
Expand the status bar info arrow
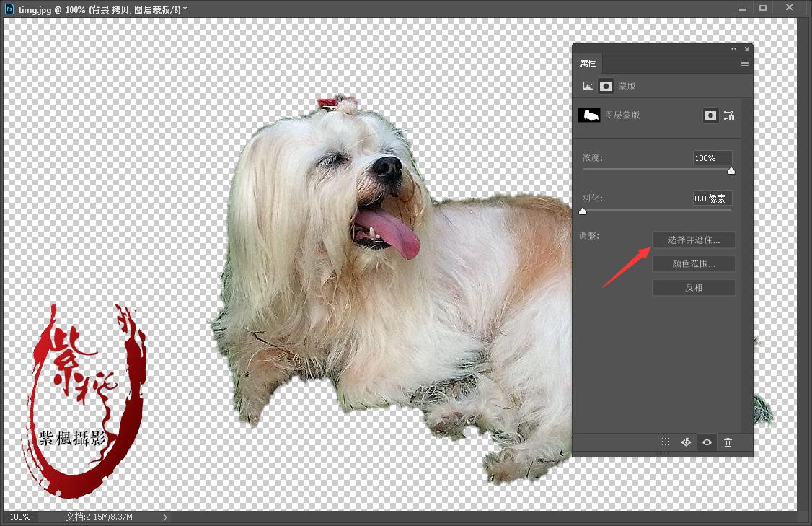point(165,517)
